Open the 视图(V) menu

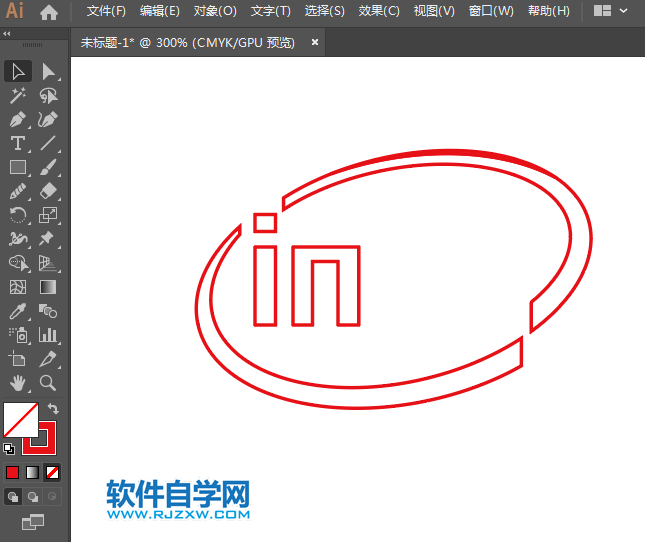pyautogui.click(x=434, y=11)
